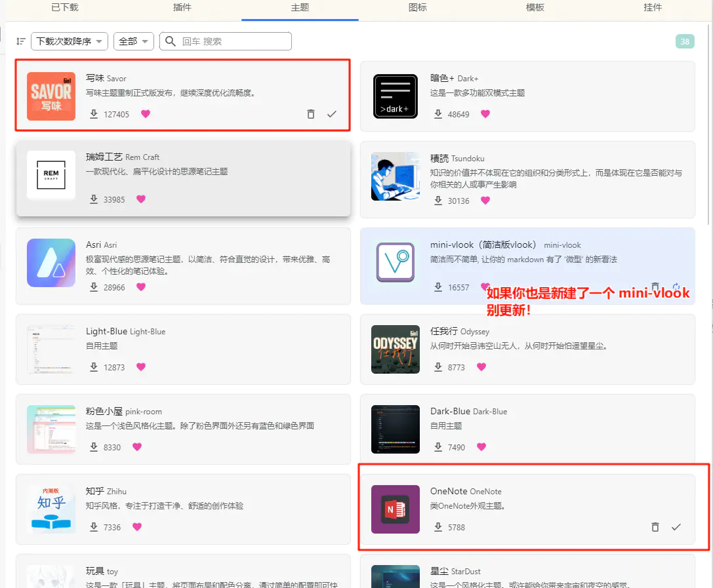The width and height of the screenshot is (713, 588).
Task: Open the mini-vlook theme thumbnail
Action: coord(395,263)
